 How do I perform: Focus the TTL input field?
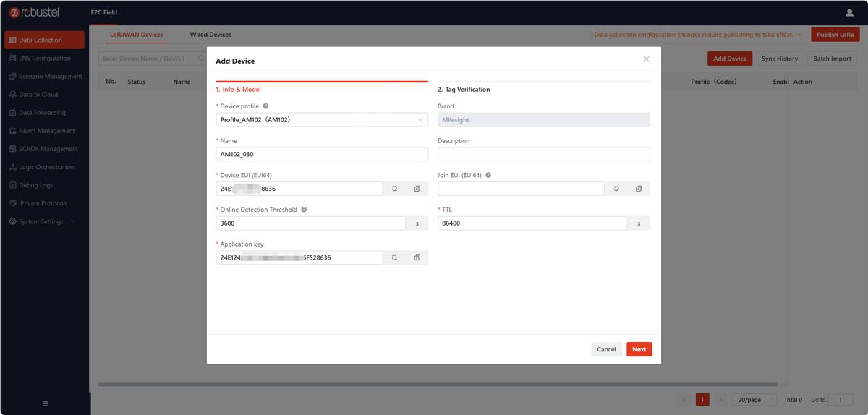coord(532,223)
